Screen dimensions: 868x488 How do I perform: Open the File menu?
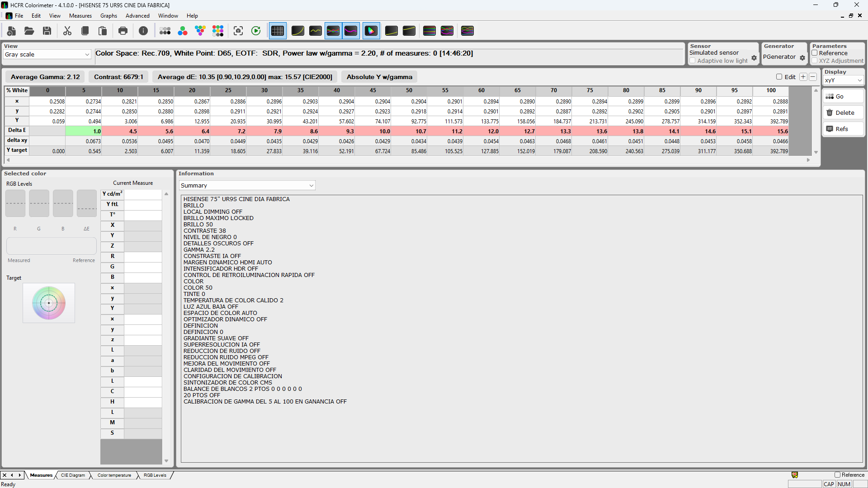[x=19, y=16]
